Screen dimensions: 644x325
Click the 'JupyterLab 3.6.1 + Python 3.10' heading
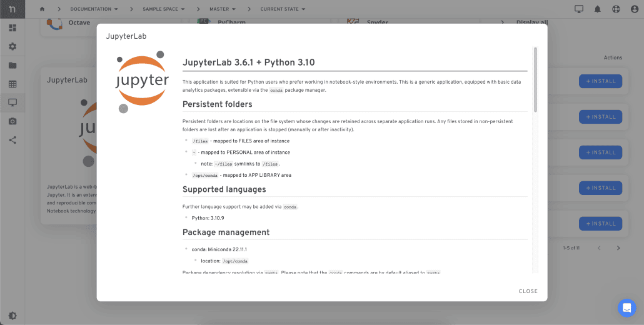pyautogui.click(x=248, y=62)
